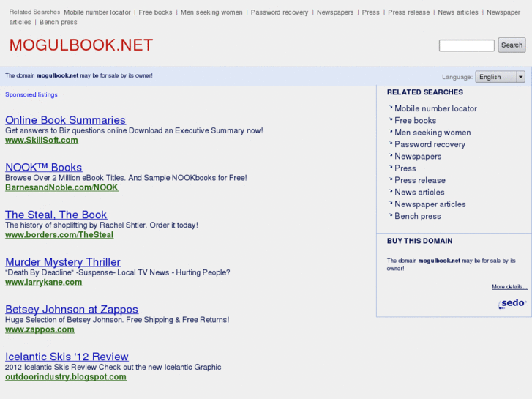Click arrow bullet beside Sidebar Bench press
This screenshot has width=532, height=399.
pyautogui.click(x=391, y=215)
